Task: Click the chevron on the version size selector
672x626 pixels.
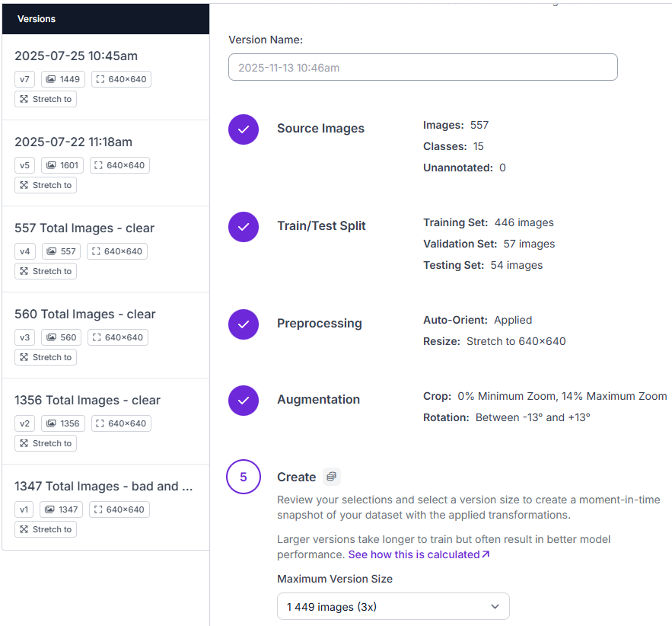Action: (495, 606)
